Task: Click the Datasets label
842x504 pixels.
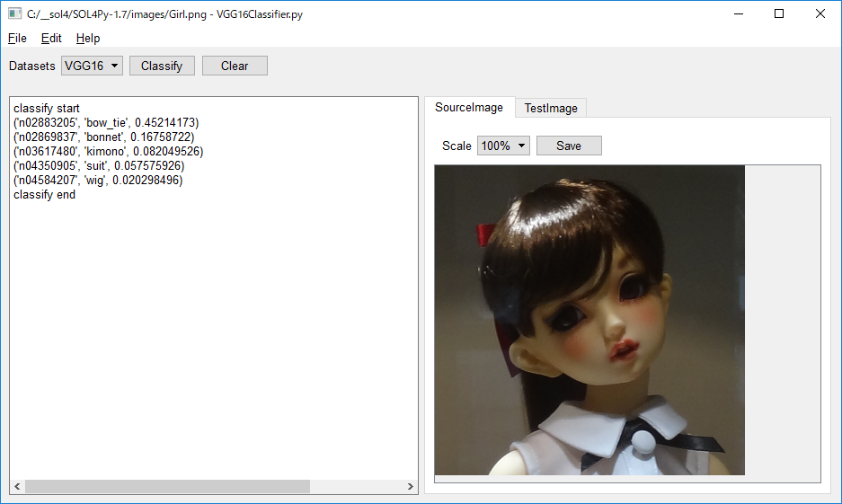Action: pyautogui.click(x=32, y=66)
